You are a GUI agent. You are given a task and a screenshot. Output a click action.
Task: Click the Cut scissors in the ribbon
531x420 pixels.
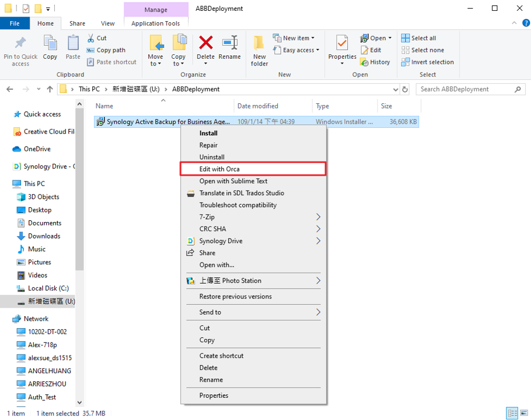91,38
